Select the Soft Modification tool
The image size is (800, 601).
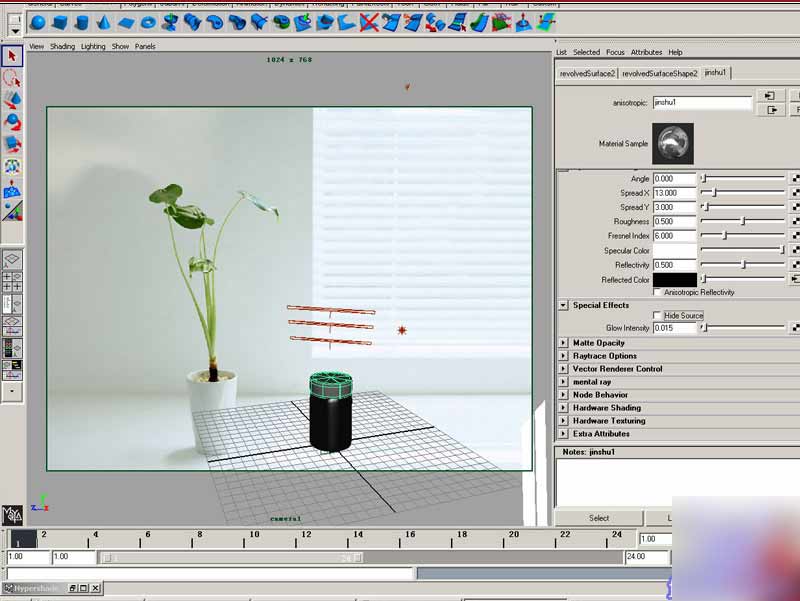click(12, 189)
